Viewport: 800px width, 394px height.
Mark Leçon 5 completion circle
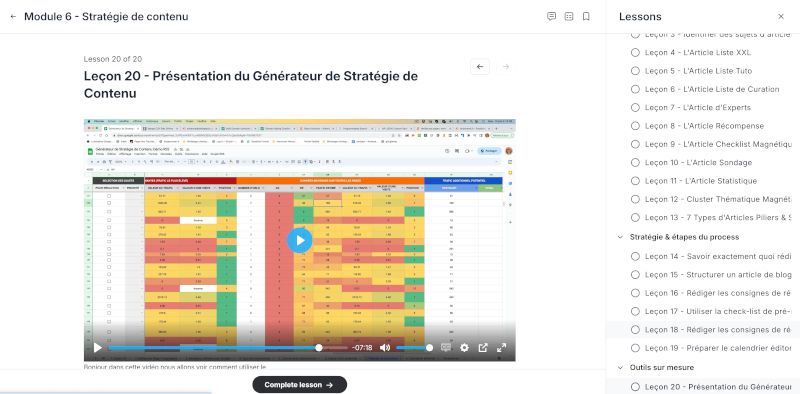[635, 71]
